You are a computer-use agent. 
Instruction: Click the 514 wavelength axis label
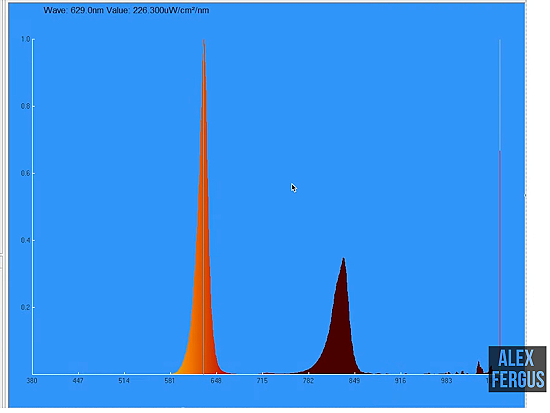pyautogui.click(x=124, y=380)
